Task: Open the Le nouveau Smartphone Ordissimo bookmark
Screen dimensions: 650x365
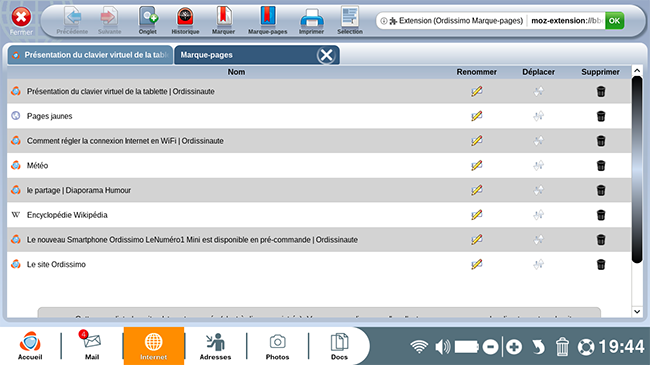Action: click(192, 240)
